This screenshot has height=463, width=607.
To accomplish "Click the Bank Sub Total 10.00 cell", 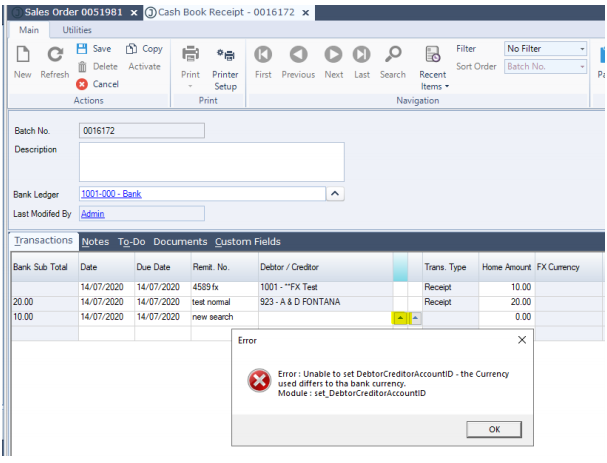I will coord(45,317).
